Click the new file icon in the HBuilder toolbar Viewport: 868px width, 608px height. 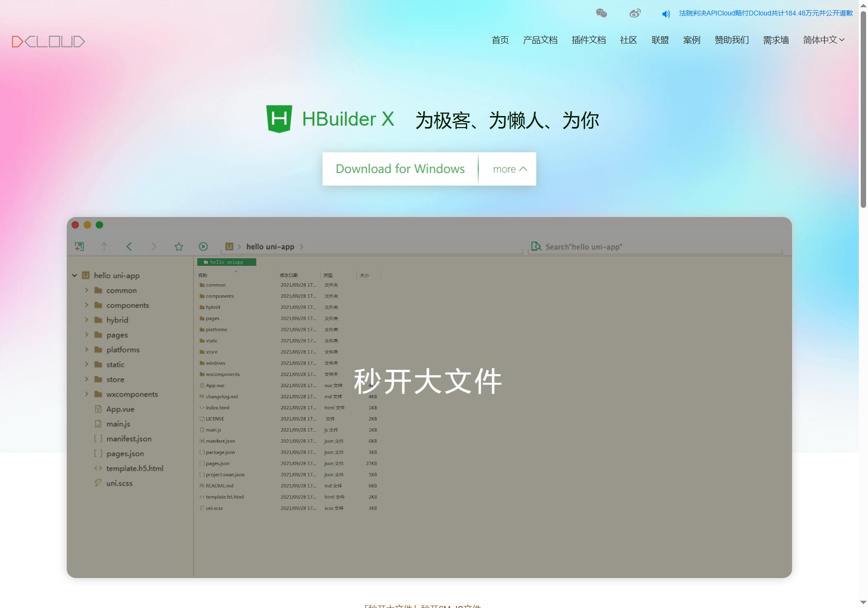[79, 246]
